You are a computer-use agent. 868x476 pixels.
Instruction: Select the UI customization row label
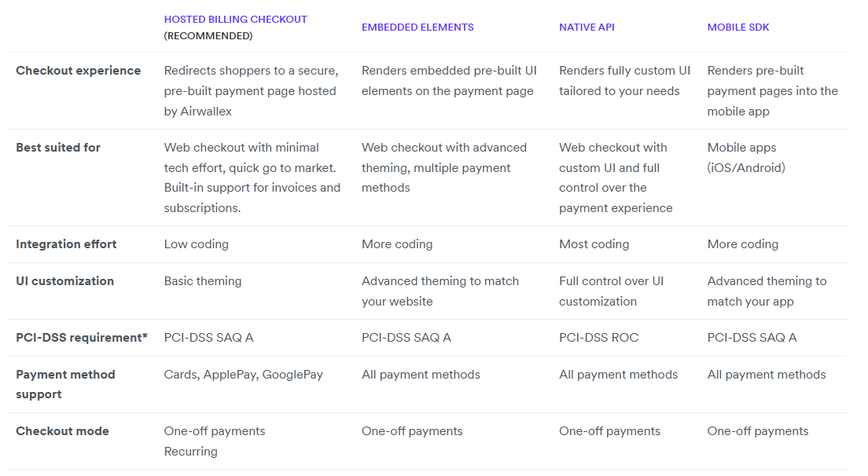click(x=64, y=281)
